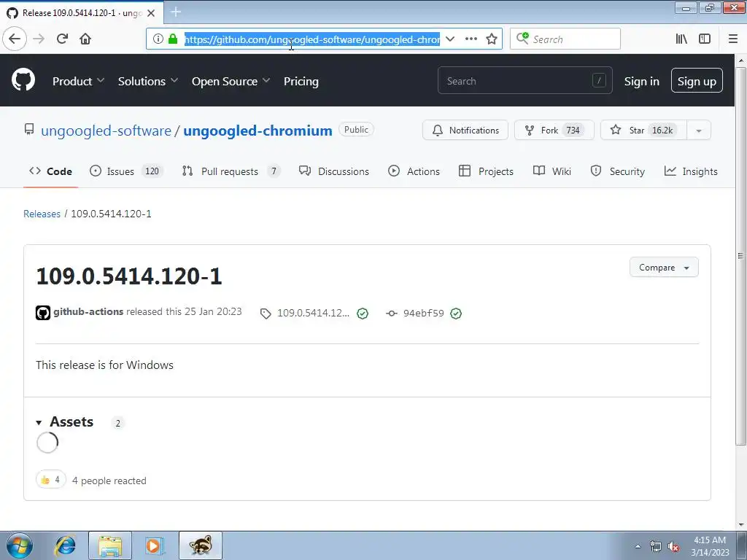Click the URL address bar

[x=312, y=39]
